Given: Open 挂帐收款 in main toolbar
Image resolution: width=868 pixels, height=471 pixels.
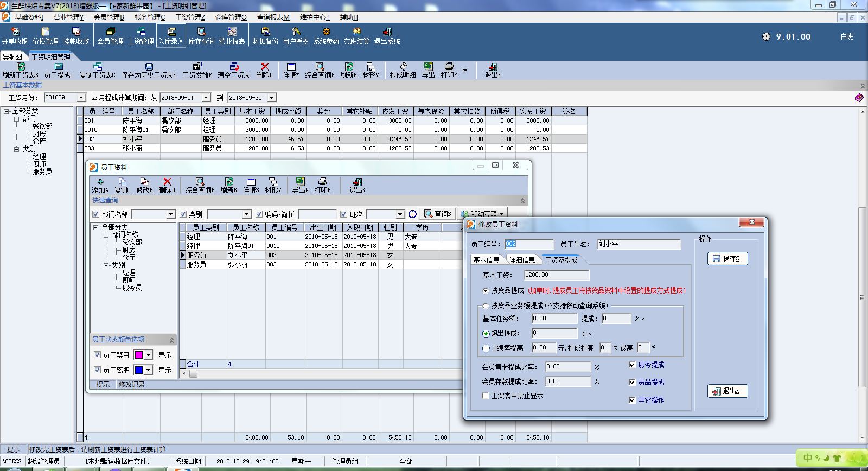Looking at the screenshot, I should pyautogui.click(x=76, y=36).
